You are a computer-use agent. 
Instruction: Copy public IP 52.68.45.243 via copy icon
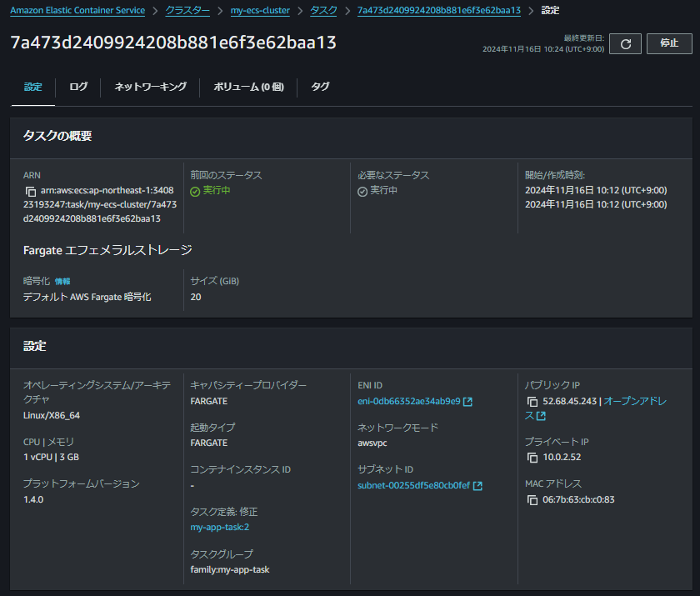(x=532, y=402)
